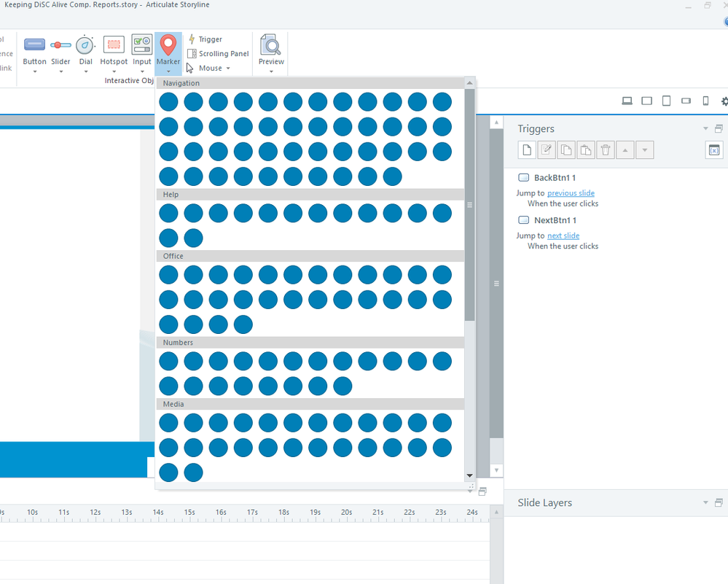Click the 'previous slide' link
Screen dimensions: 728x584
(x=571, y=193)
